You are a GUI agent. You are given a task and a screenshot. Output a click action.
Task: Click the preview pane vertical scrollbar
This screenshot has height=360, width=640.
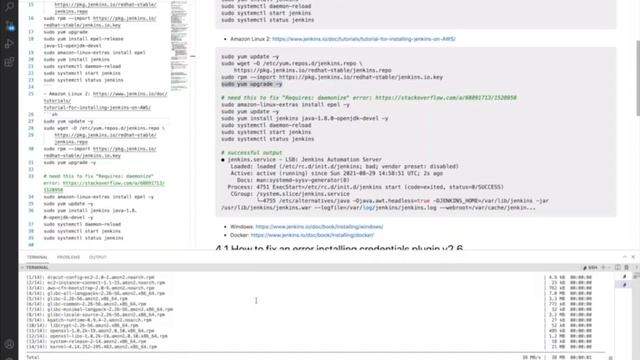click(x=637, y=78)
